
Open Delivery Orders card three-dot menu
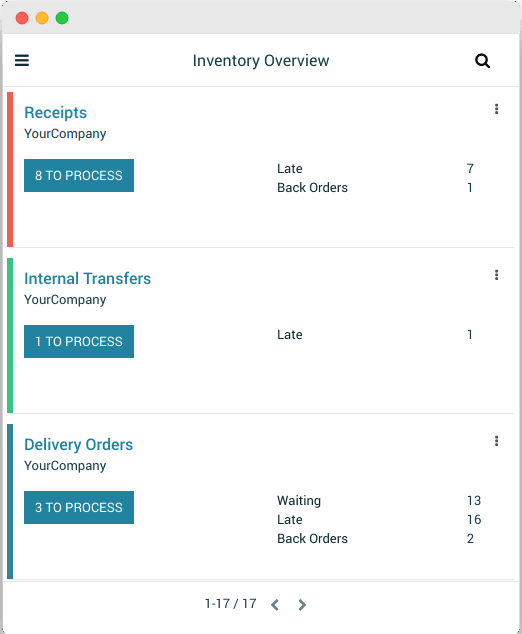(x=496, y=441)
